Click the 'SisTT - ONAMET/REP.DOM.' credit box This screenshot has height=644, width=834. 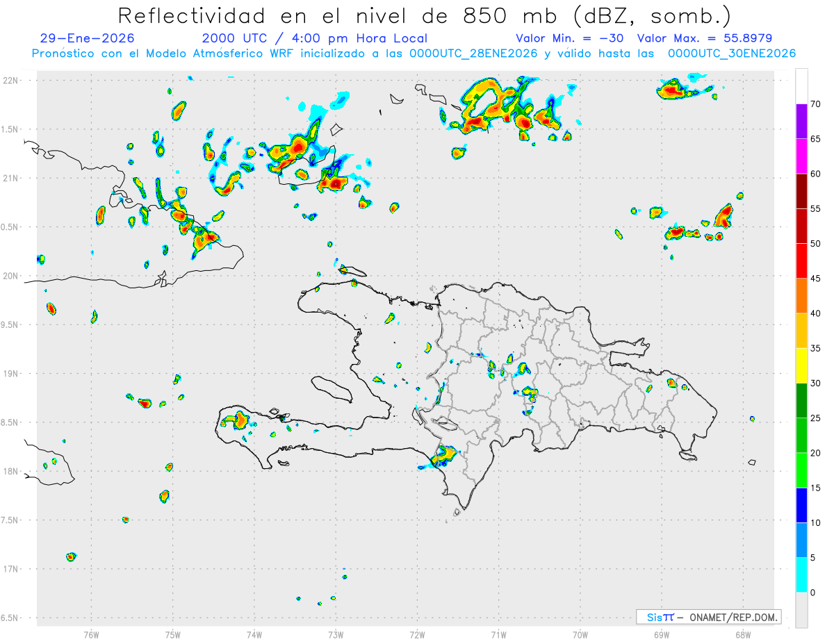(x=708, y=617)
